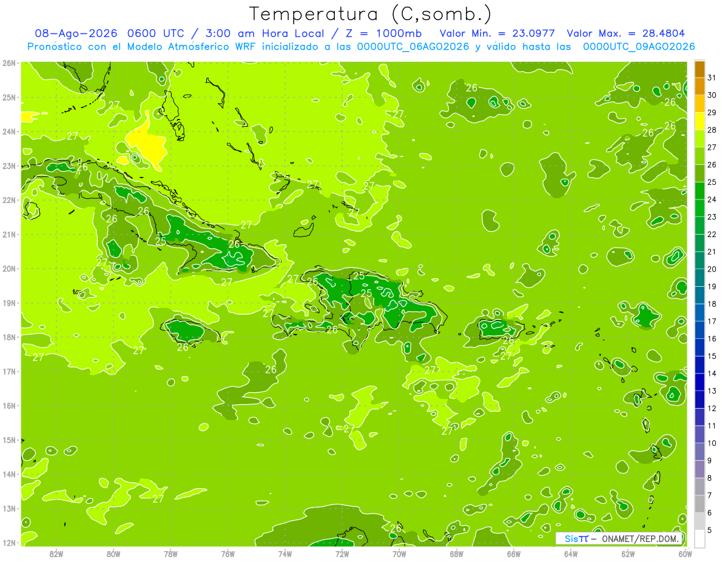Click the initialization time "0000UTC_06AGO2026"
This screenshot has width=728, height=562.
tap(413, 47)
